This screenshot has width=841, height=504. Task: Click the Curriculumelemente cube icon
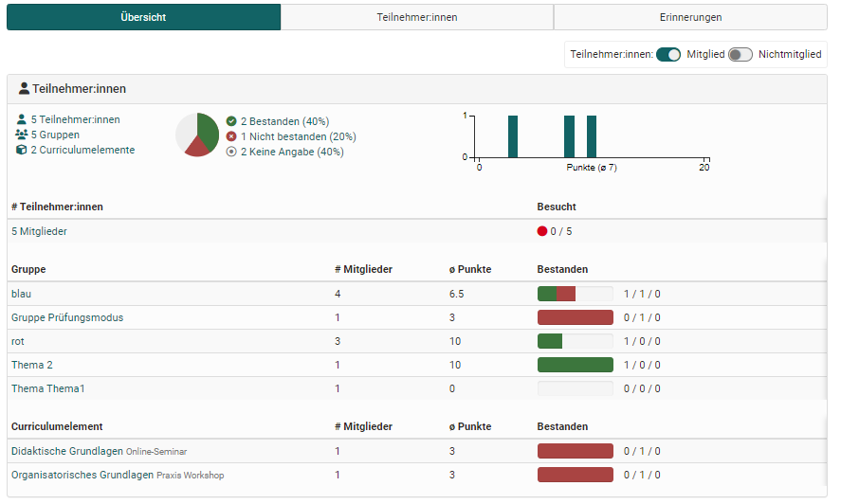pos(21,150)
